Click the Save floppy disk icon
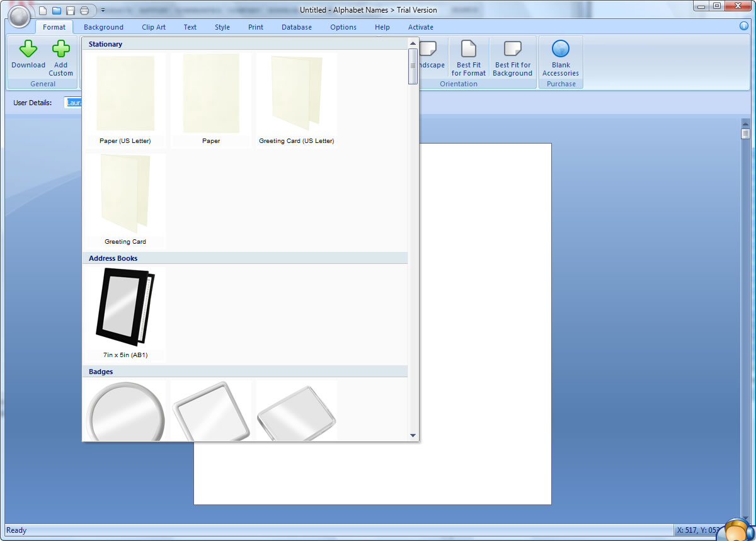Screen dimensions: 756x541 71,10
